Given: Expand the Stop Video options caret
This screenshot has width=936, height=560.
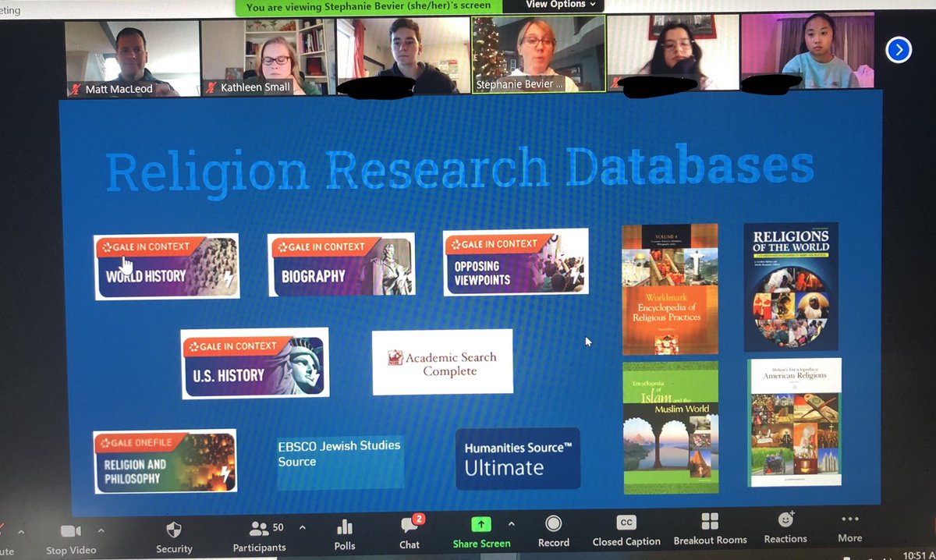Looking at the screenshot, I should [101, 530].
